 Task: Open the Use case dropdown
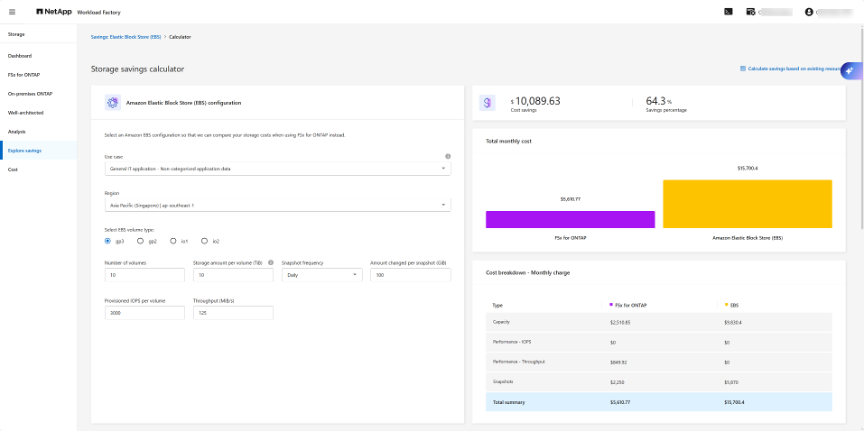click(x=278, y=169)
